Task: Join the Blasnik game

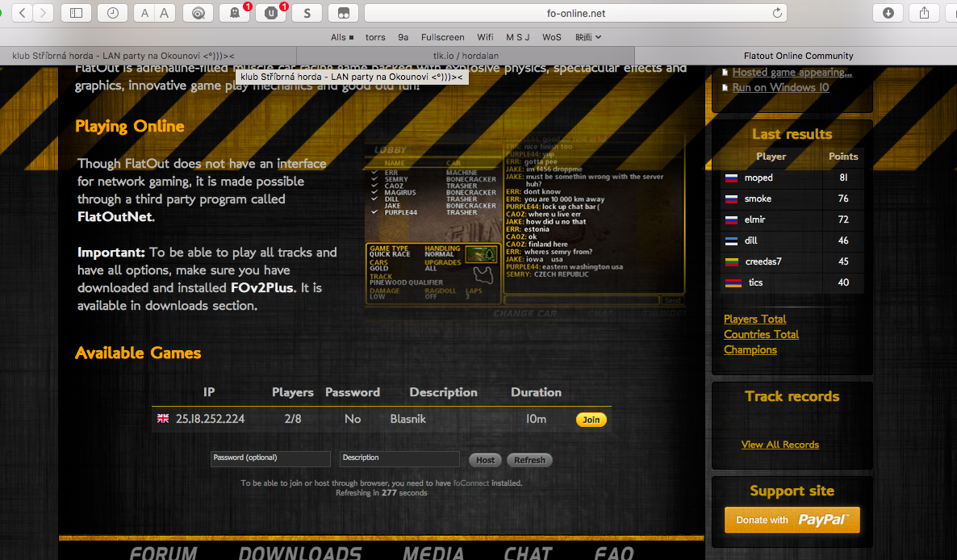Action: click(x=591, y=420)
